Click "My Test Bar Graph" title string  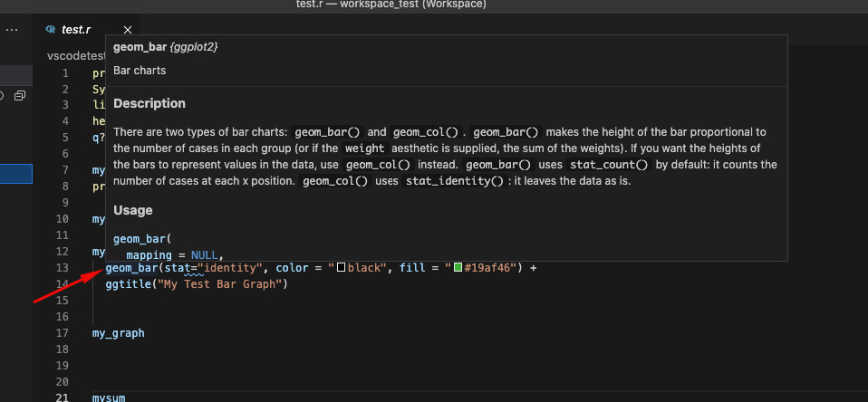coord(221,284)
